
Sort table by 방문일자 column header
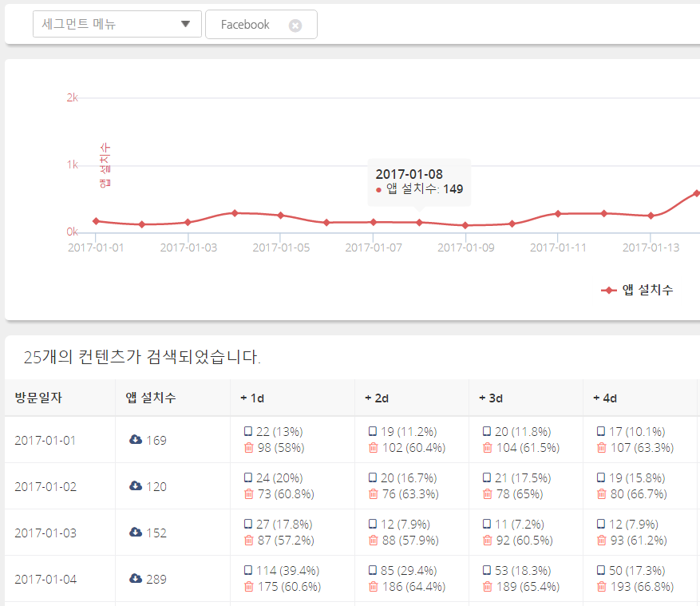coord(38,398)
